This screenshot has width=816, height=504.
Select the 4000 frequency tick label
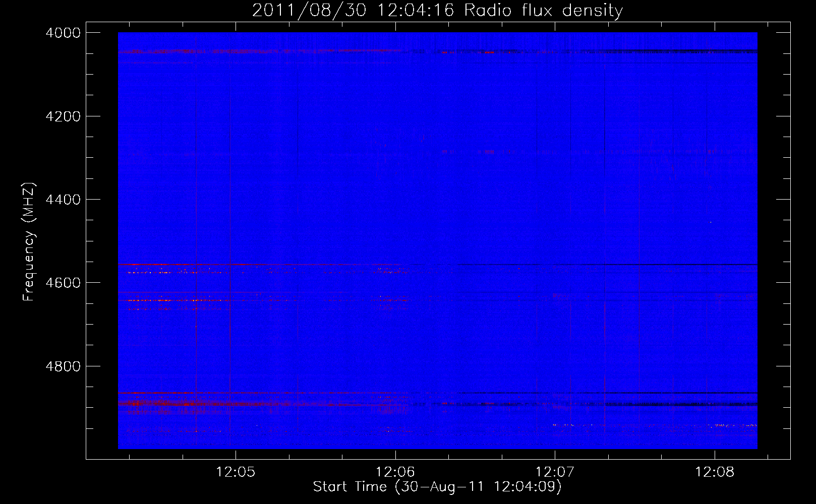pyautogui.click(x=63, y=33)
